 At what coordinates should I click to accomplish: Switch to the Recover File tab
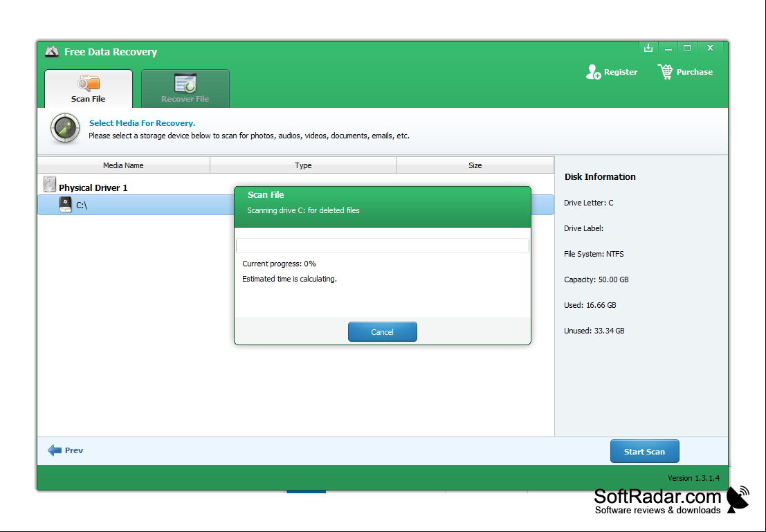click(185, 89)
